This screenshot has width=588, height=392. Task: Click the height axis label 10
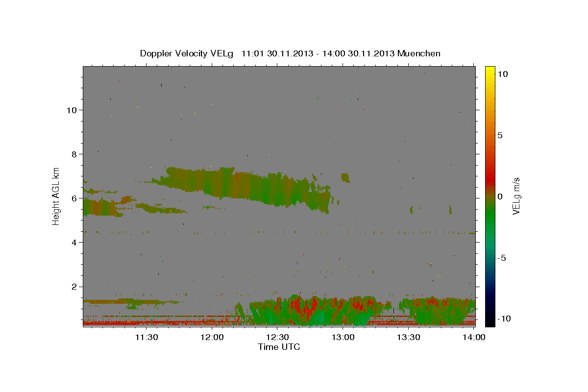pyautogui.click(x=71, y=110)
